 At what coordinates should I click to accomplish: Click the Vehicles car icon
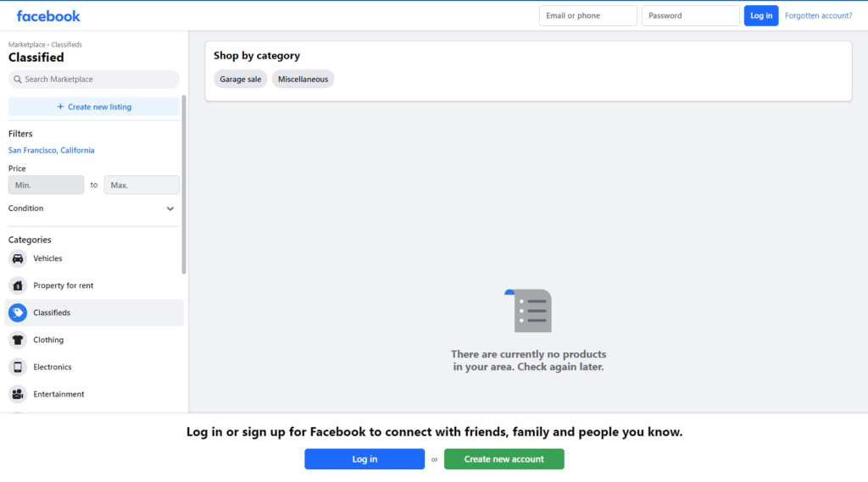click(18, 258)
